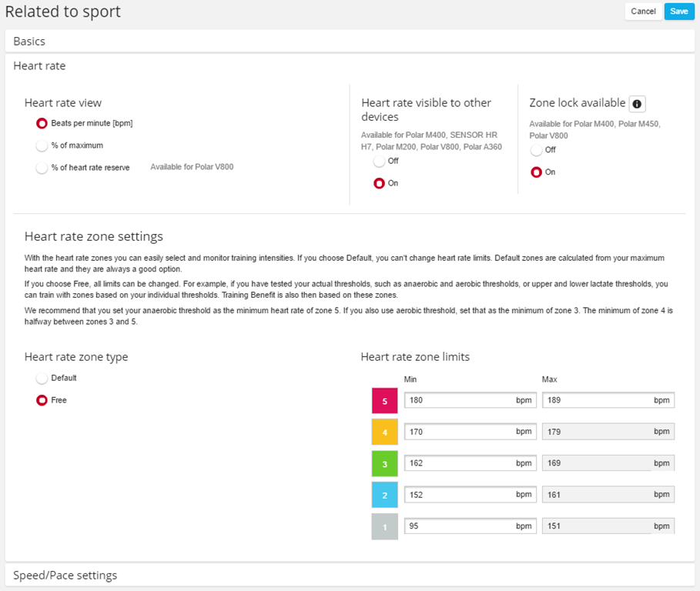
Task: Turn off heart rate visibility to other devices
Action: pos(379,161)
